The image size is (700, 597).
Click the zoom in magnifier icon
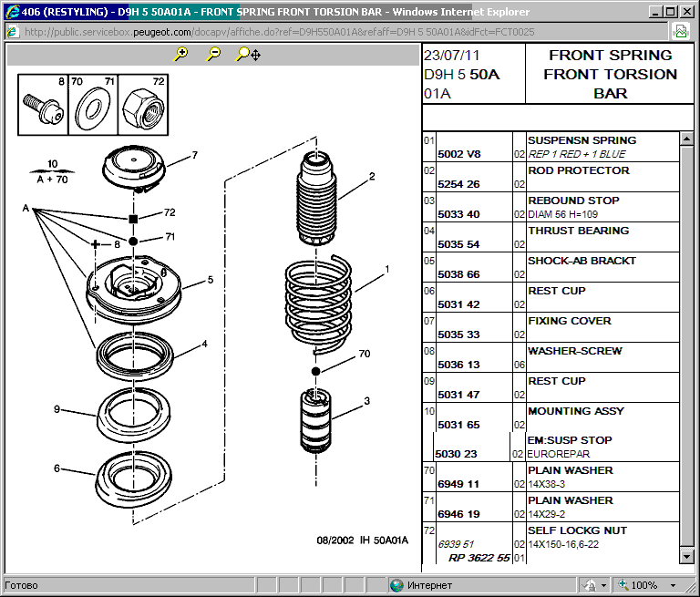pyautogui.click(x=181, y=54)
